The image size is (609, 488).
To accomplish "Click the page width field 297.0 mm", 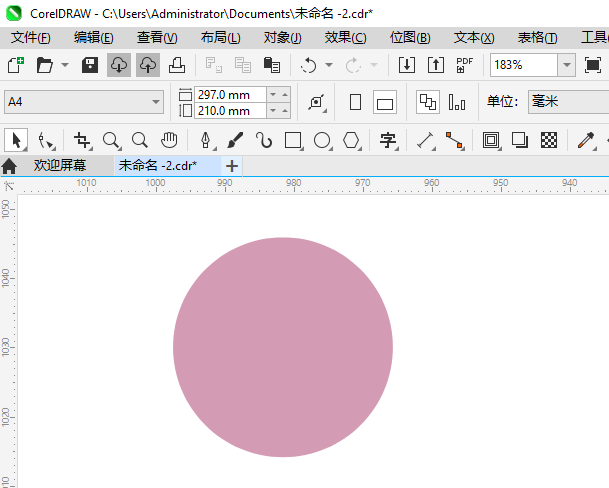I will 231,94.
